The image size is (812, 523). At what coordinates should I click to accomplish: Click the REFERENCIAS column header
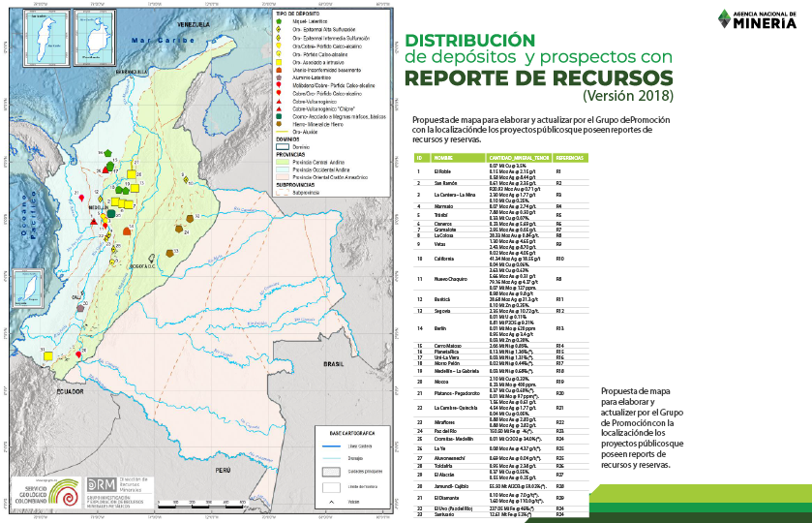coord(570,158)
